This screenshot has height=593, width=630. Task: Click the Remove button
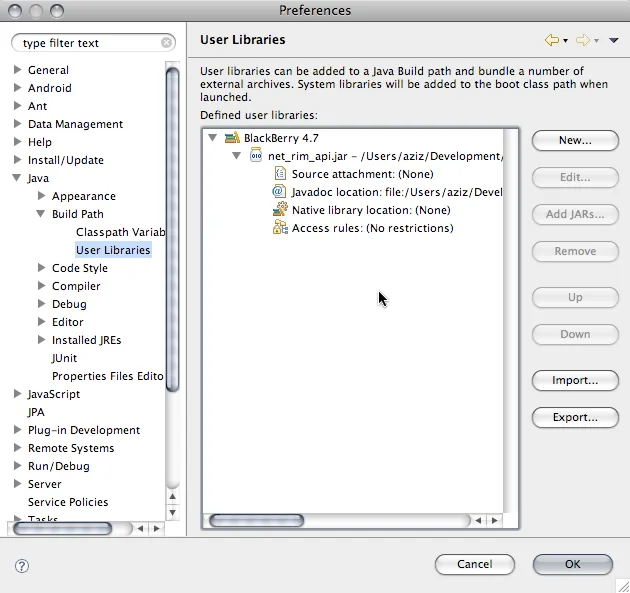[x=575, y=252]
